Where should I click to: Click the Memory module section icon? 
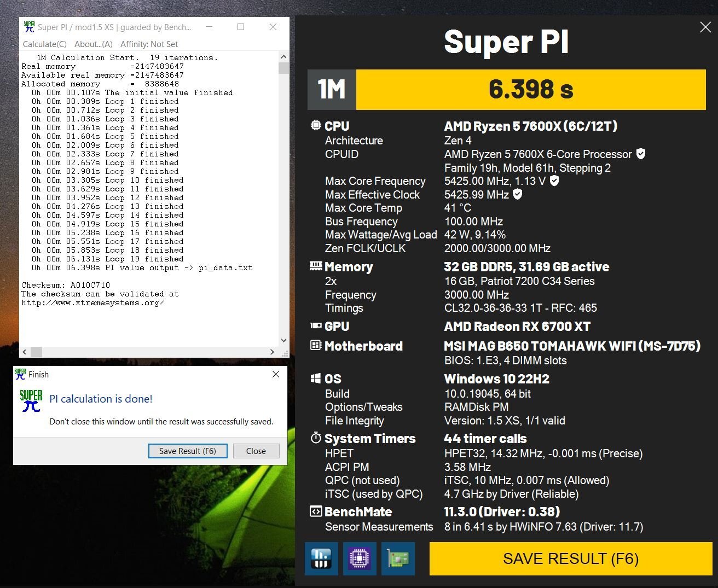pos(316,266)
